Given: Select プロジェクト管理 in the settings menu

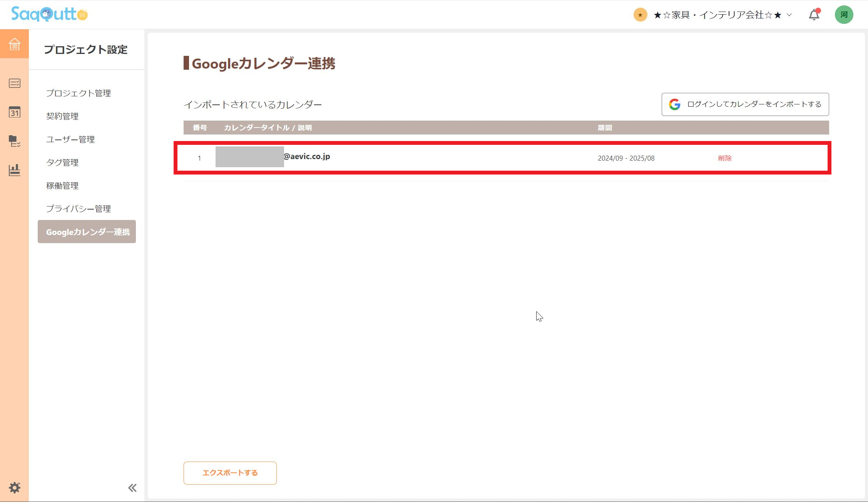Looking at the screenshot, I should click(78, 93).
